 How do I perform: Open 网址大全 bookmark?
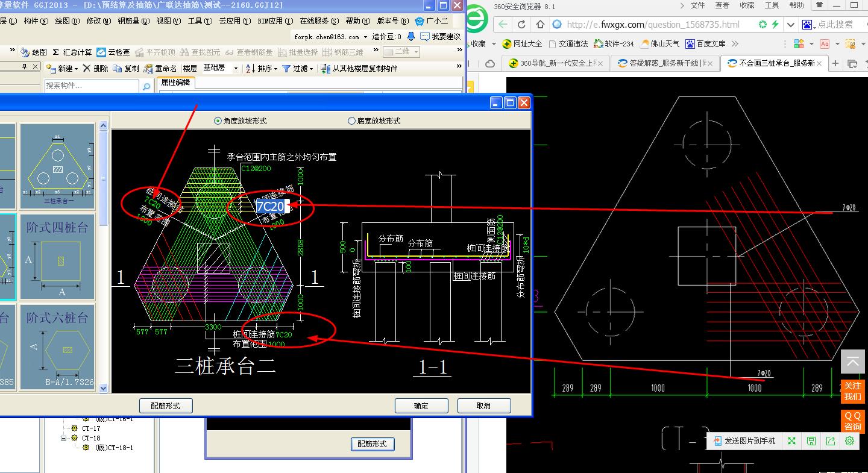pyautogui.click(x=522, y=44)
